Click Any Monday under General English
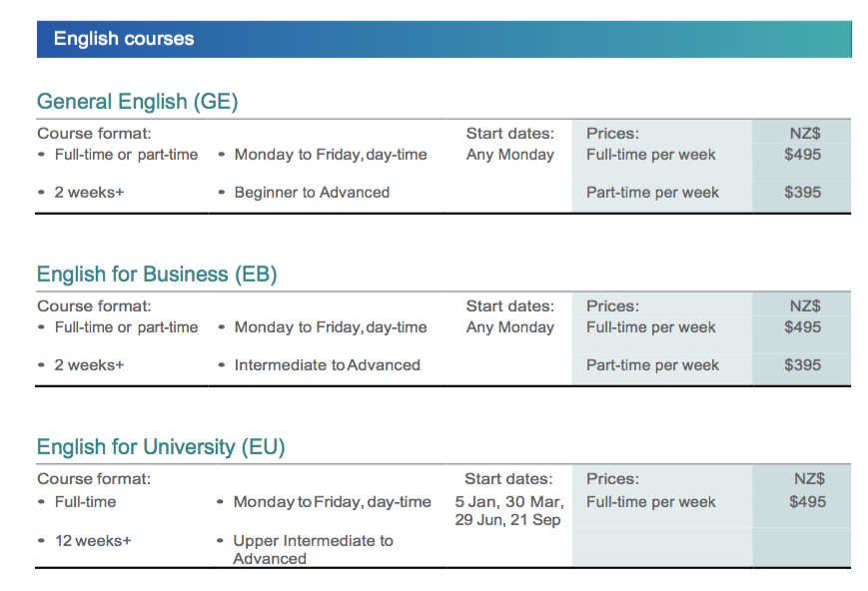 pyautogui.click(x=509, y=155)
